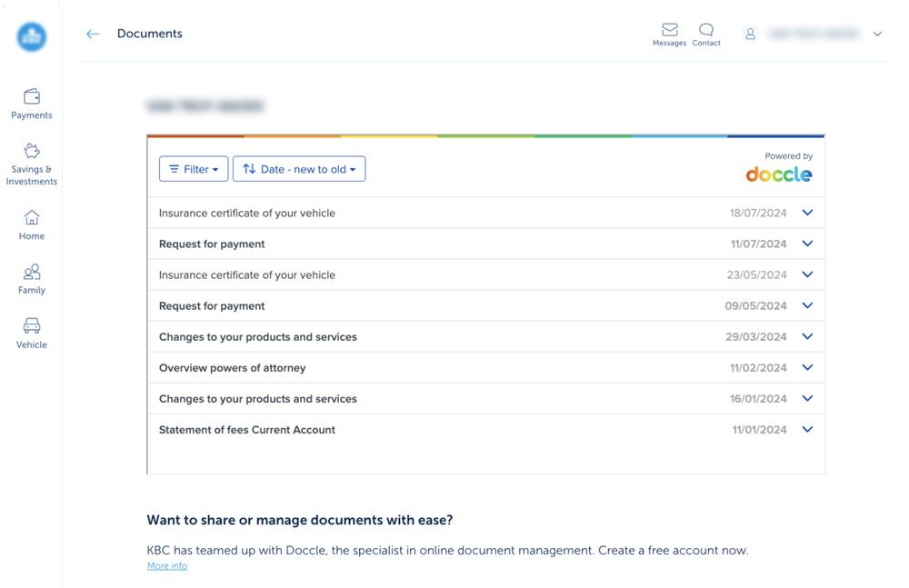Click the Doccle logo
Screen dimensions: 909x588
pos(779,175)
